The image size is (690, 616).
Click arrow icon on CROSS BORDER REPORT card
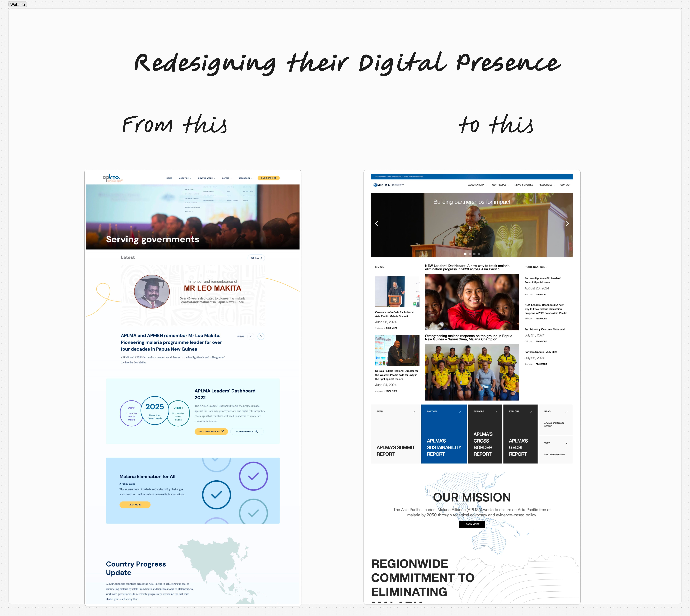click(x=496, y=412)
